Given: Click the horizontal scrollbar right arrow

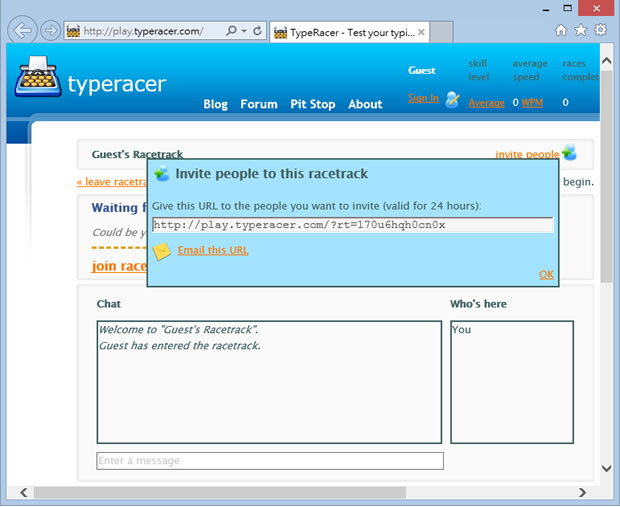Looking at the screenshot, I should (x=582, y=492).
